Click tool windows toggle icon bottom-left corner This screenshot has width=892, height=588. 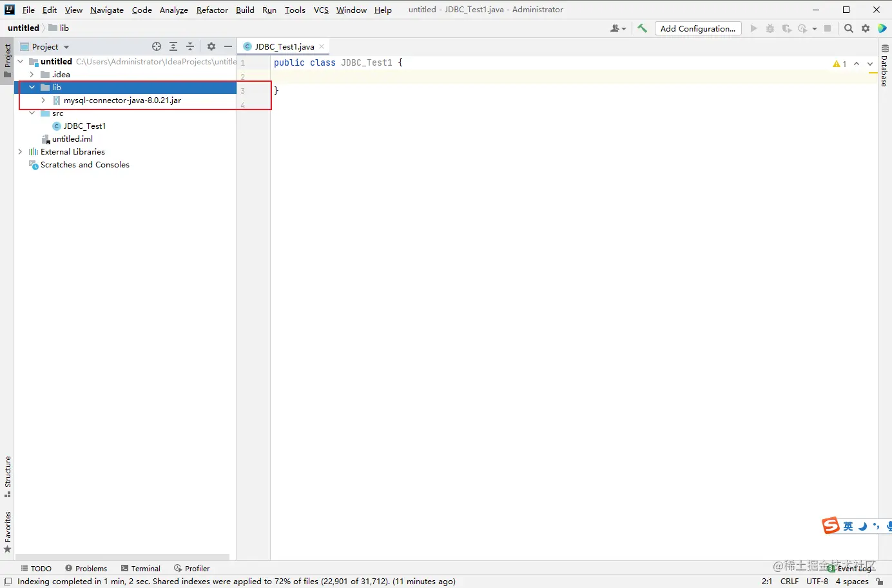[8, 581]
